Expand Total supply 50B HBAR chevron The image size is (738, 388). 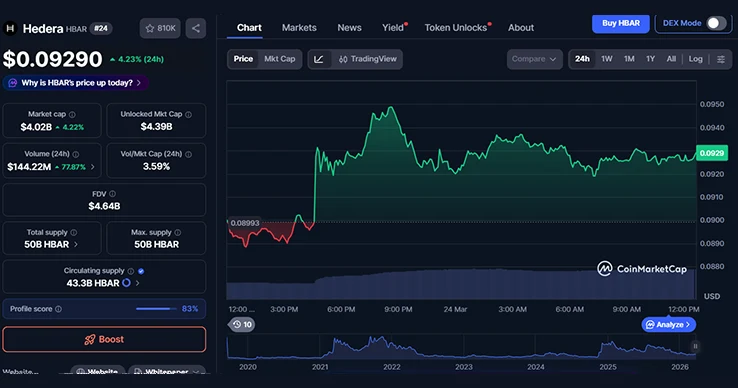76,244
